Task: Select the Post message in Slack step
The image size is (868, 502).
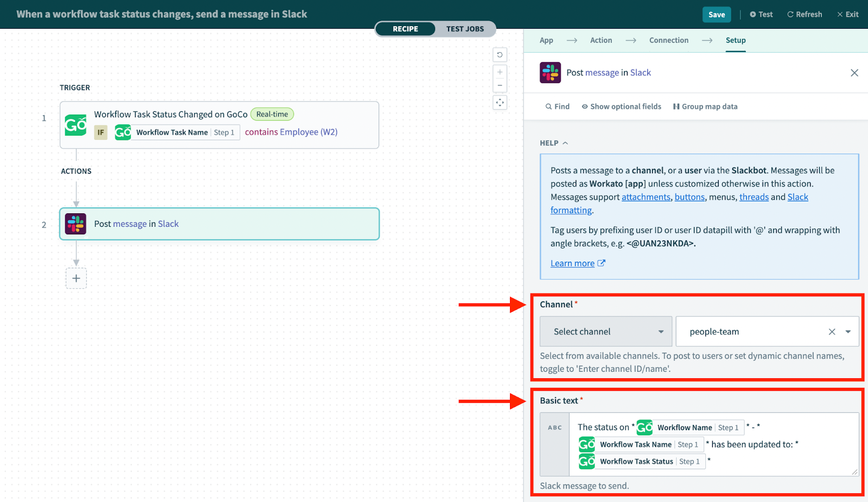Action: click(x=219, y=224)
